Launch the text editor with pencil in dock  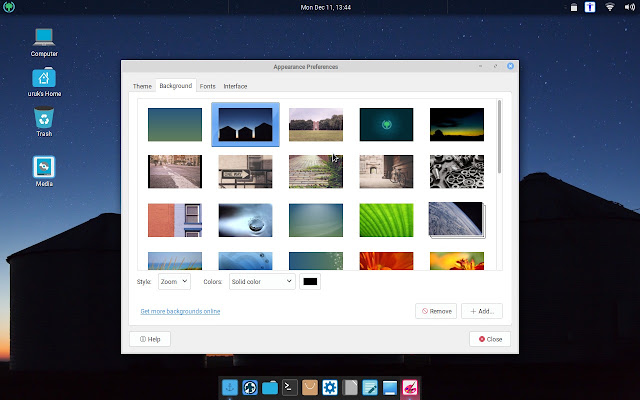click(370, 387)
